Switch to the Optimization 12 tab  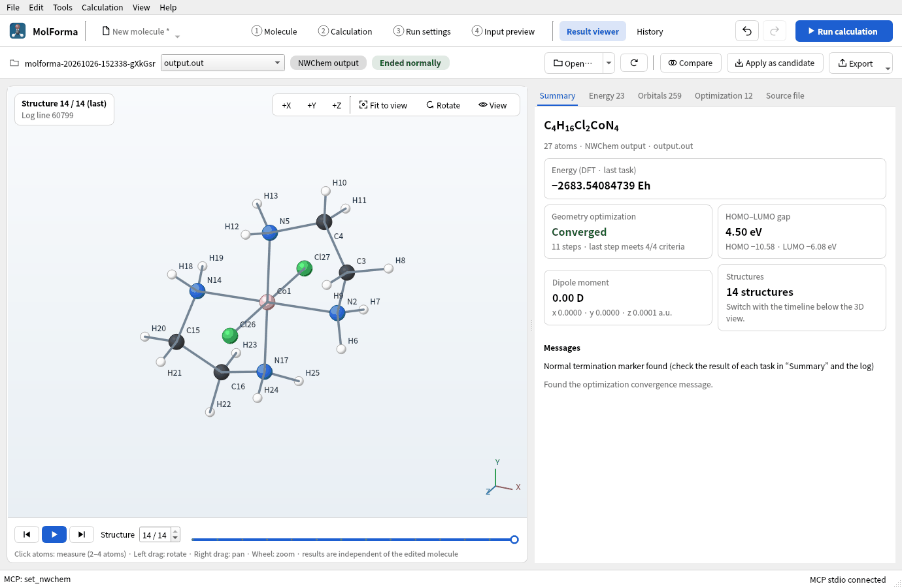point(724,95)
